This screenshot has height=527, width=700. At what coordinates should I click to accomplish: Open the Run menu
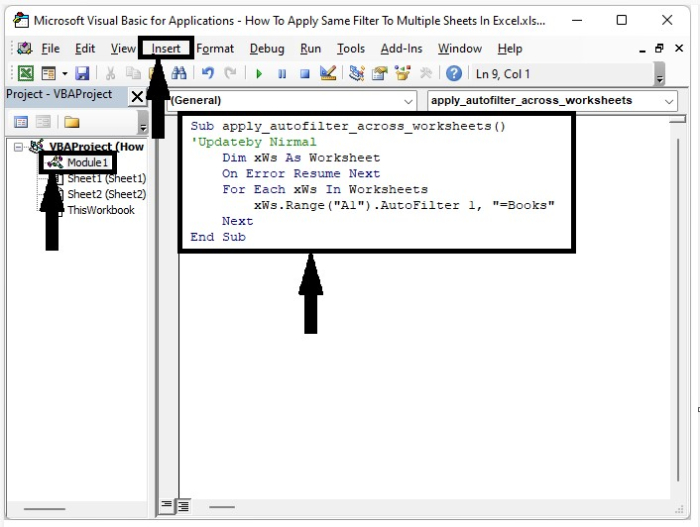click(310, 48)
